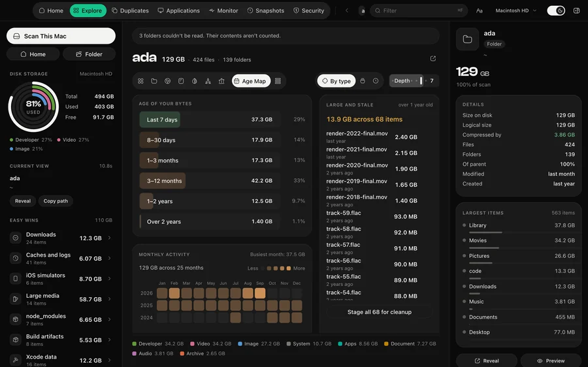
Task: Click the node_modules package icon
Action: (16, 319)
